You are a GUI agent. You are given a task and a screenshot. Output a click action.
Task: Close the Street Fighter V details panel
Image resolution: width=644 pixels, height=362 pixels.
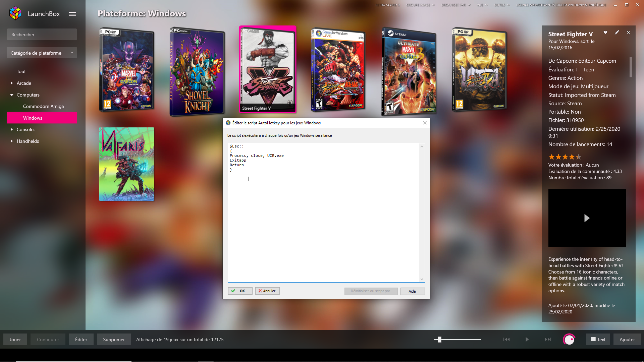[x=628, y=33]
